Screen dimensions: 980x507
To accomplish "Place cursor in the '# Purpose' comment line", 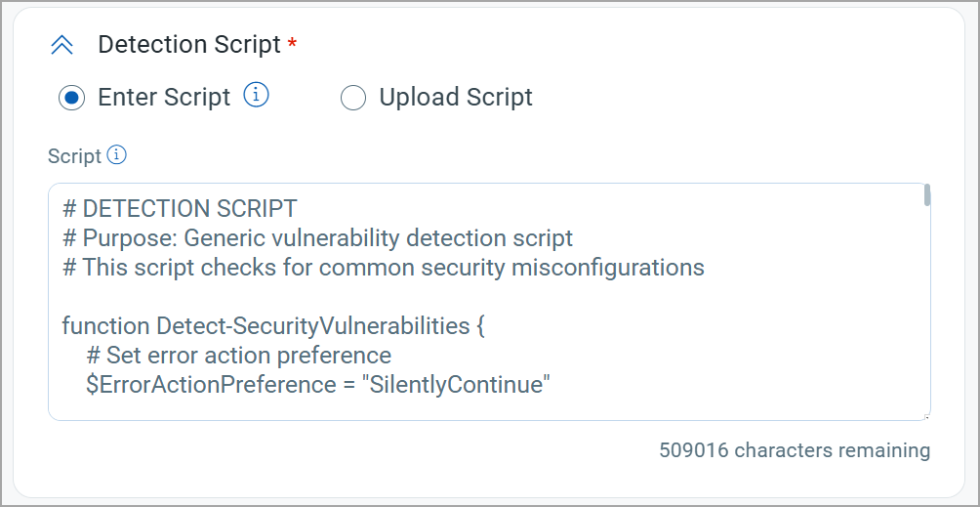I will pyautogui.click(x=317, y=238).
